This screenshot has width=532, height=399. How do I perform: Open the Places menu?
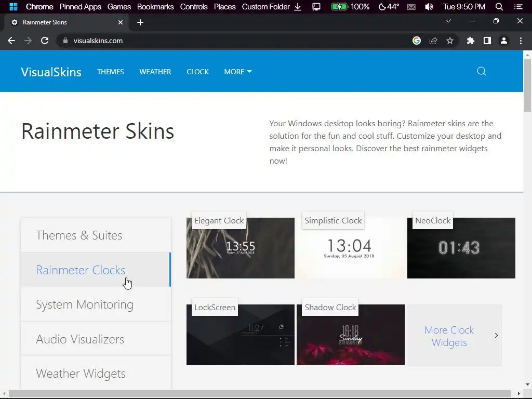(224, 6)
